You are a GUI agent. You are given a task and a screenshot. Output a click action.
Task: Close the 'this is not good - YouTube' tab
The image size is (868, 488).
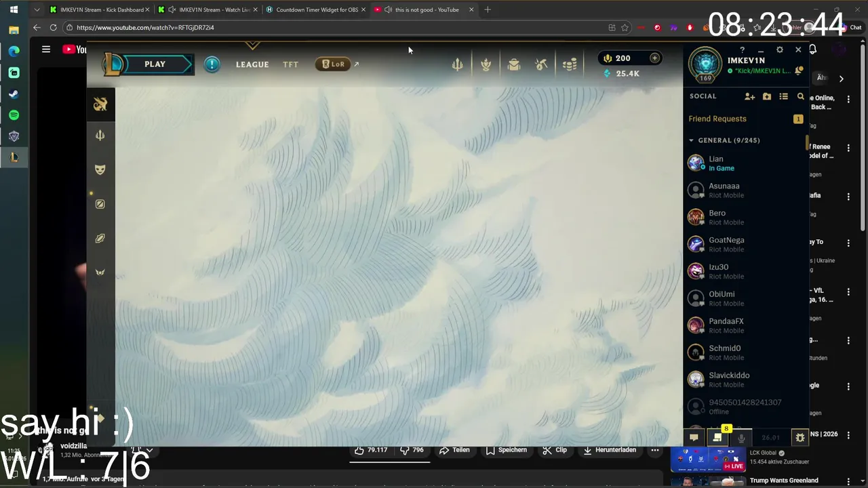pos(471,9)
